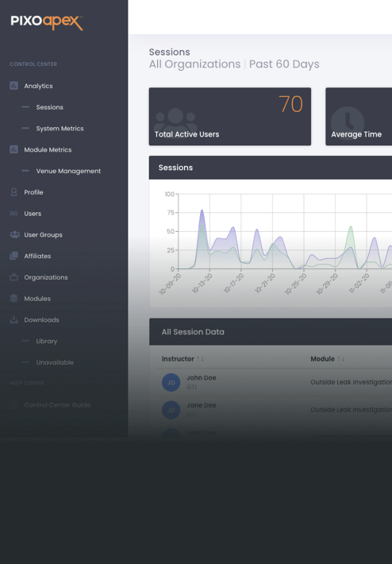The image size is (392, 564).
Task: Sort by Instructor column arrows
Action: (x=201, y=358)
